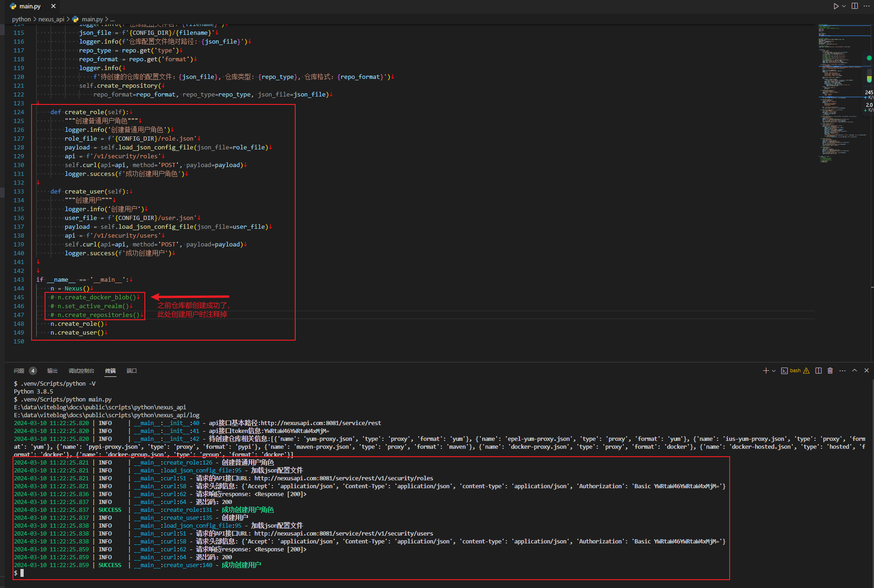Click the n.create_role() call line
874x588 pixels.
click(x=77, y=323)
